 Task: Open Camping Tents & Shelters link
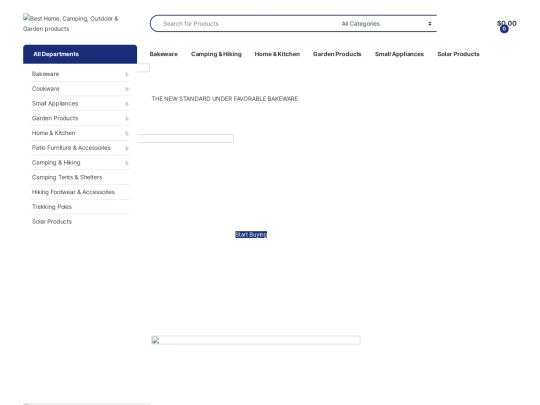click(67, 177)
